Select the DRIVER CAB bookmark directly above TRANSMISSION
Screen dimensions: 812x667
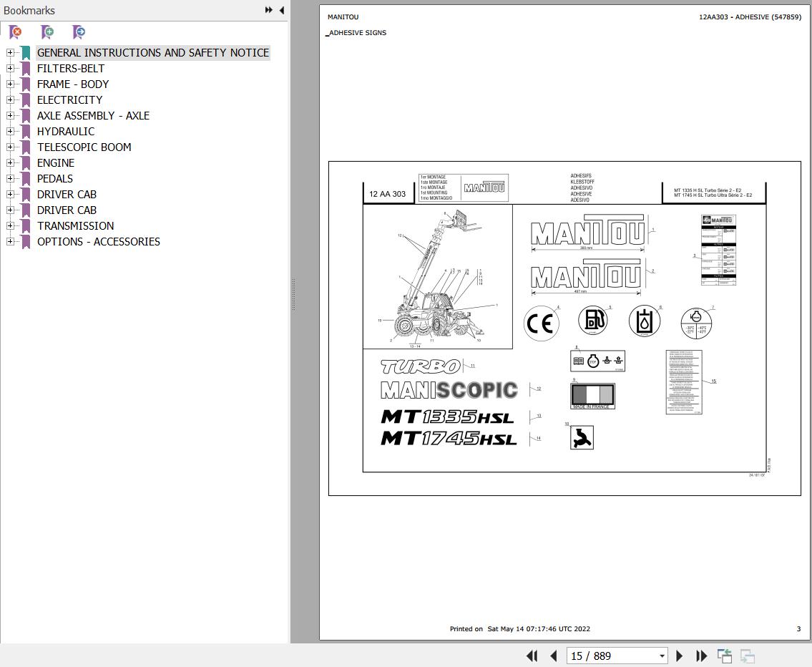(67, 210)
